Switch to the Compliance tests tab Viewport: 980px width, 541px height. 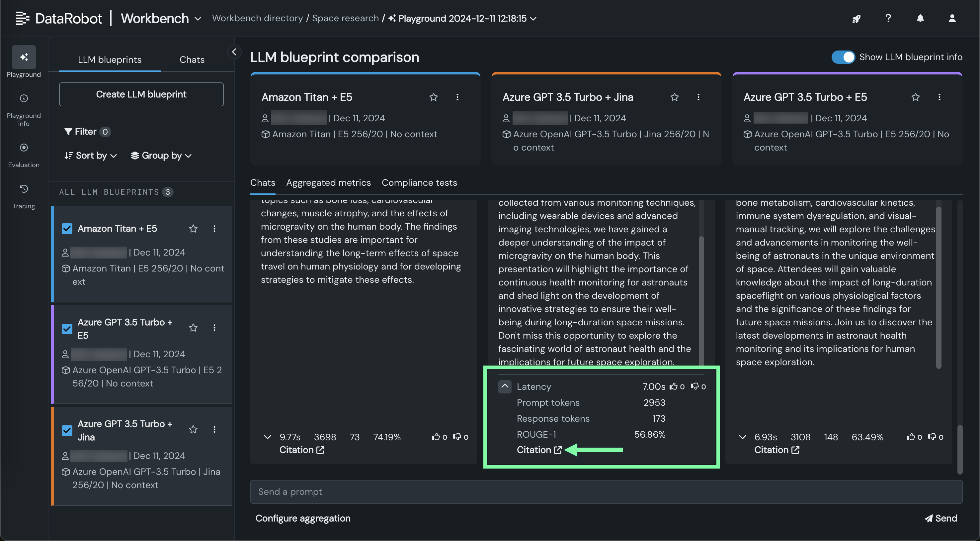pyautogui.click(x=419, y=183)
